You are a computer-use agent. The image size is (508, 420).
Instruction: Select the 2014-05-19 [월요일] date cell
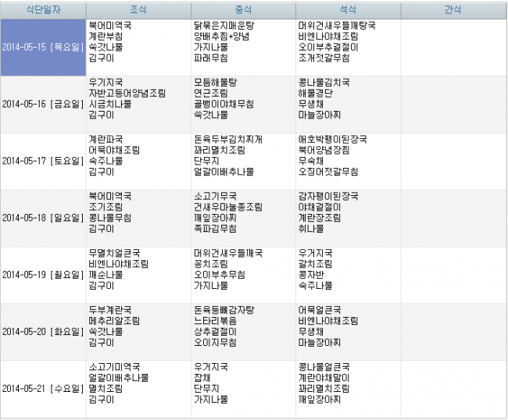pyautogui.click(x=42, y=275)
